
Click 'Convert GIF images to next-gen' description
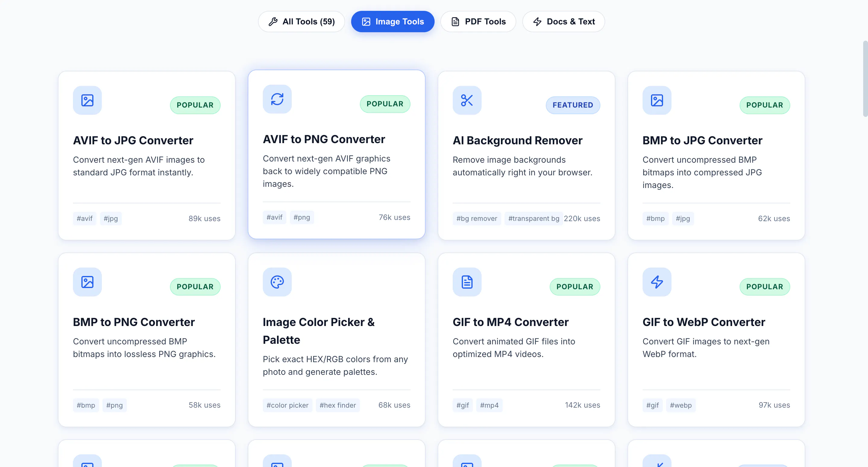click(706, 348)
